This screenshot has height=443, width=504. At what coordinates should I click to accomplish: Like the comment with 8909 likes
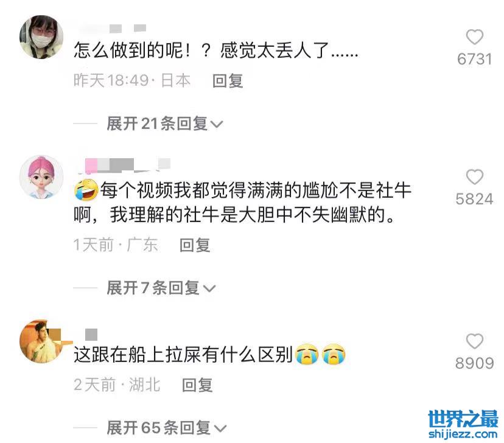coord(474,341)
